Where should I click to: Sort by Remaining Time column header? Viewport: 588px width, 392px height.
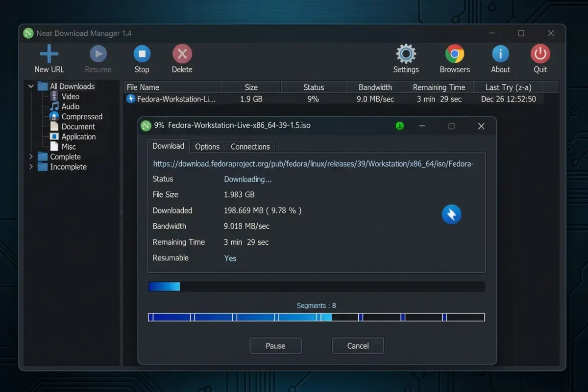pos(439,87)
